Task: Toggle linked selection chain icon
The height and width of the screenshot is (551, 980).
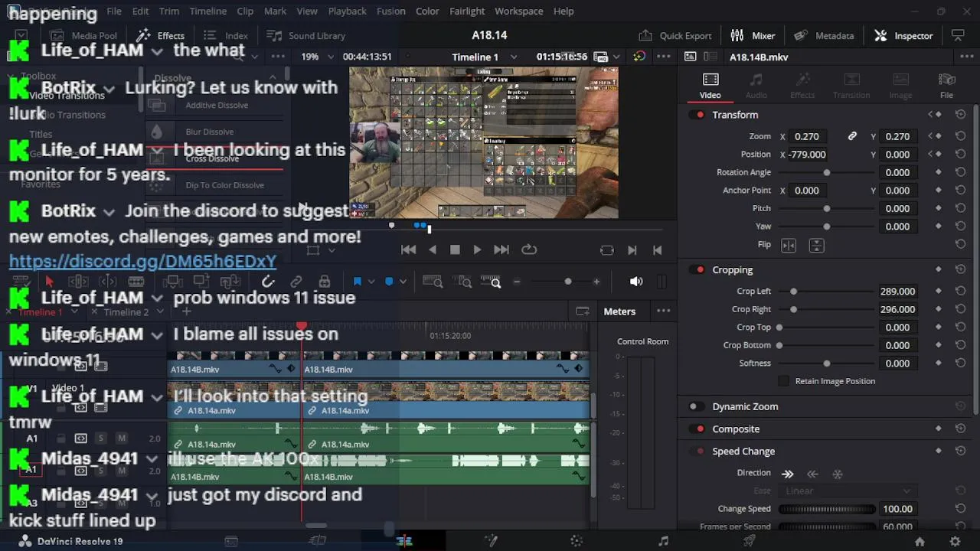Action: pos(296,282)
